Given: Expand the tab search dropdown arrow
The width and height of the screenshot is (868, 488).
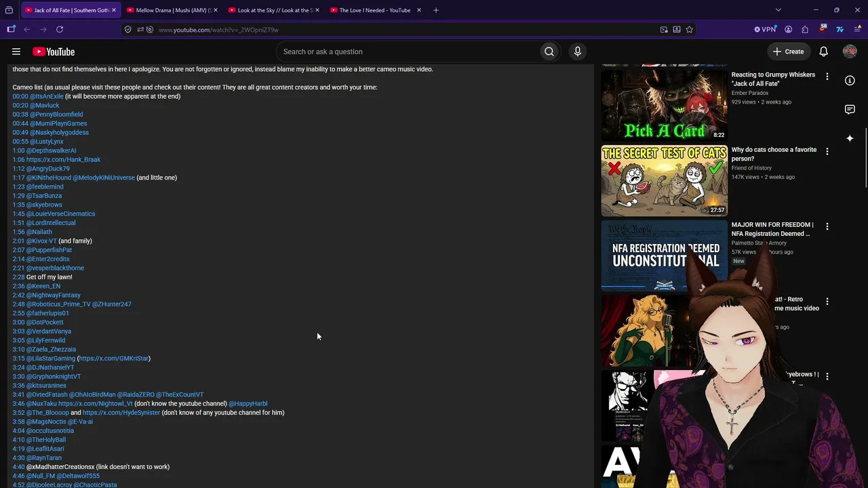Looking at the screenshot, I should (x=778, y=10).
